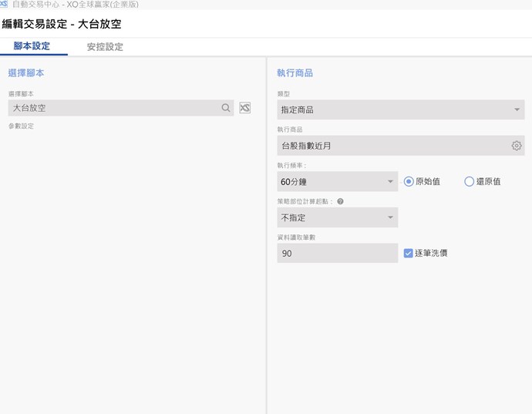Click the gear icon in 執行商品 field
The height and width of the screenshot is (414, 532).
click(517, 146)
